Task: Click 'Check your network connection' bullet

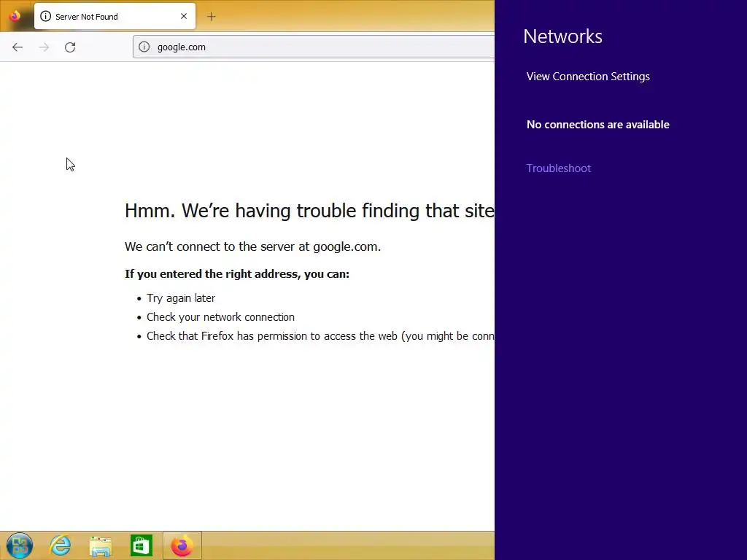Action: click(220, 317)
